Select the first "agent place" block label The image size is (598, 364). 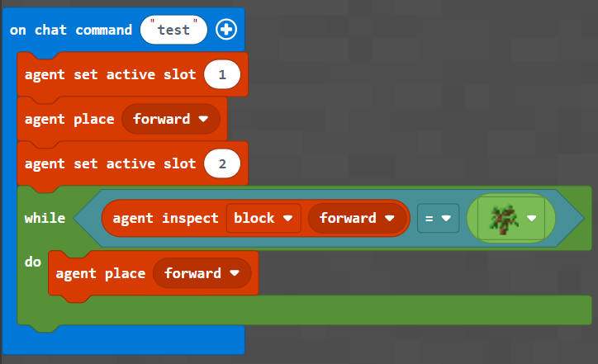click(69, 119)
